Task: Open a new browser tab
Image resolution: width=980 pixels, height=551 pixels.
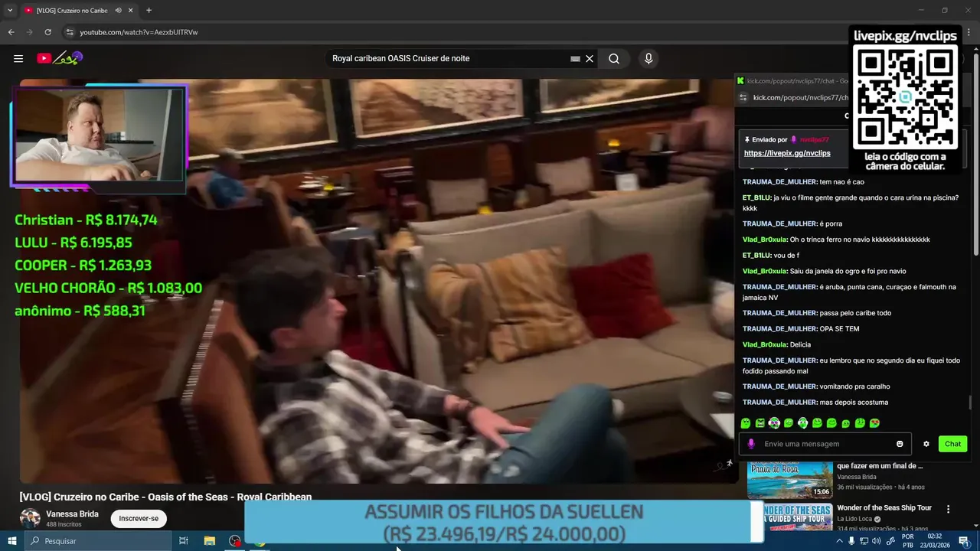Action: click(x=149, y=11)
